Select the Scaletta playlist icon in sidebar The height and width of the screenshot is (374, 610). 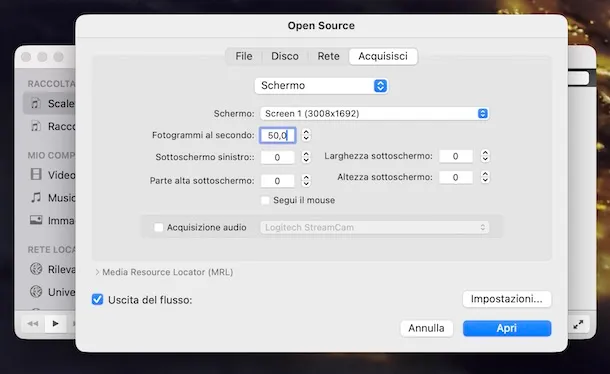point(36,104)
